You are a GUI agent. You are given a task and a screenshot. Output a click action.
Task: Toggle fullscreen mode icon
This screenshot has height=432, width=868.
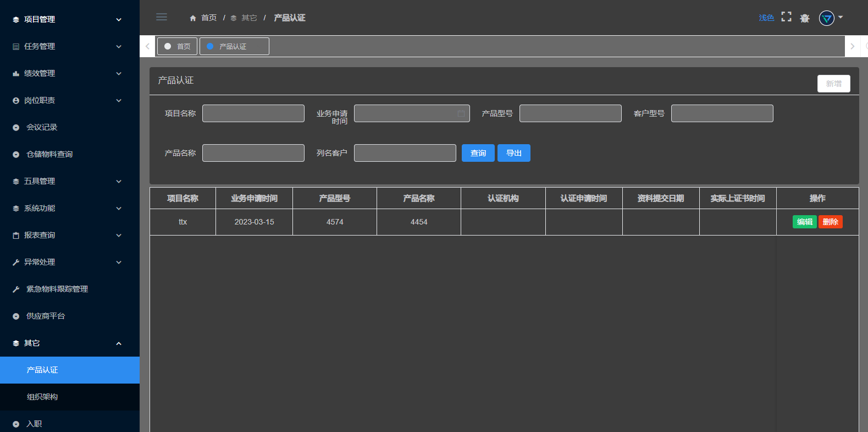click(x=787, y=17)
